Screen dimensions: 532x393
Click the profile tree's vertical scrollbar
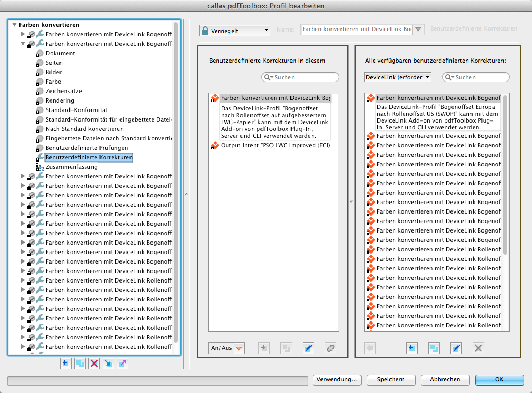tap(176, 183)
